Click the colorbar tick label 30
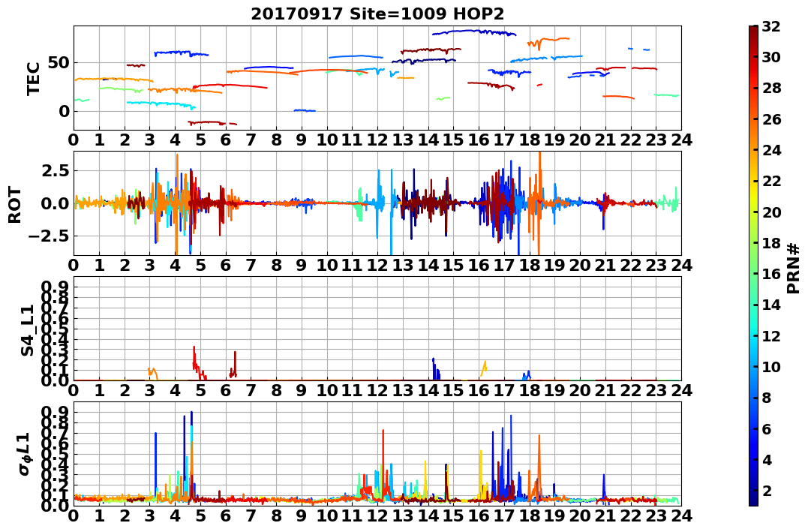The width and height of the screenshot is (808, 532). pos(771,57)
